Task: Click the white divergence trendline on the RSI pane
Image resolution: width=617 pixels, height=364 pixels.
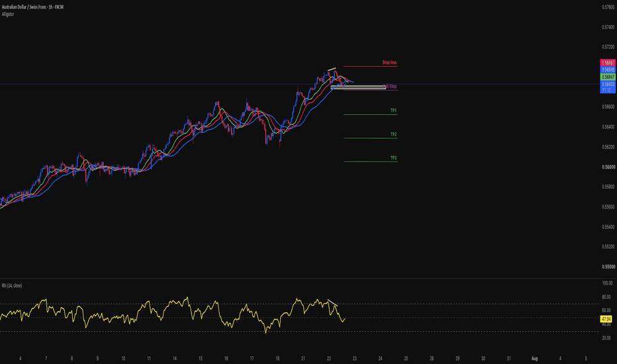Action: point(332,303)
